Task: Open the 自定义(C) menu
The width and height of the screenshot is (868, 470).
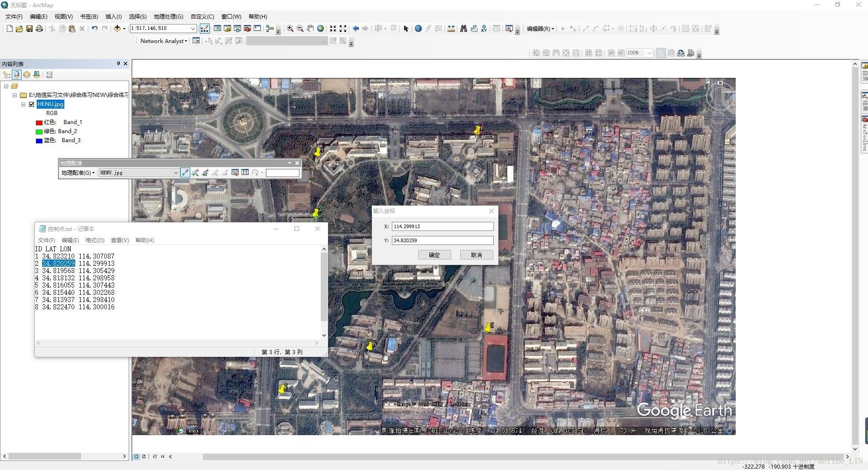Action: click(203, 16)
